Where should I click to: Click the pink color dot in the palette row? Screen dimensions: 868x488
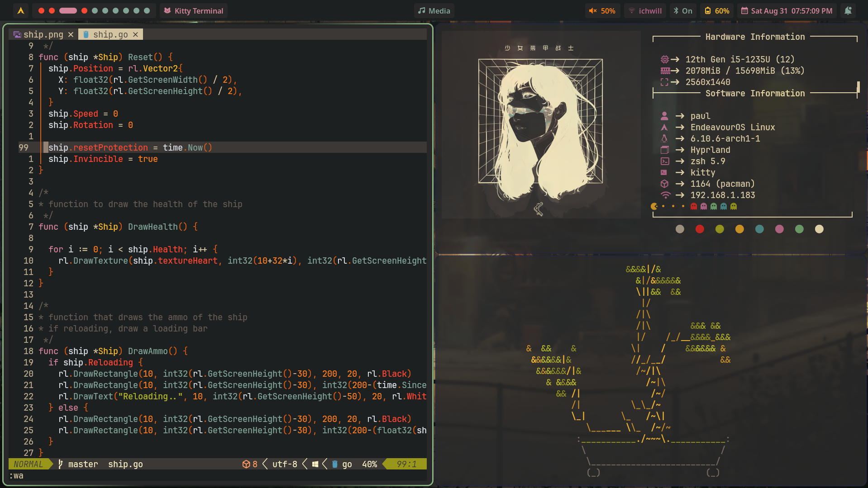coord(779,229)
